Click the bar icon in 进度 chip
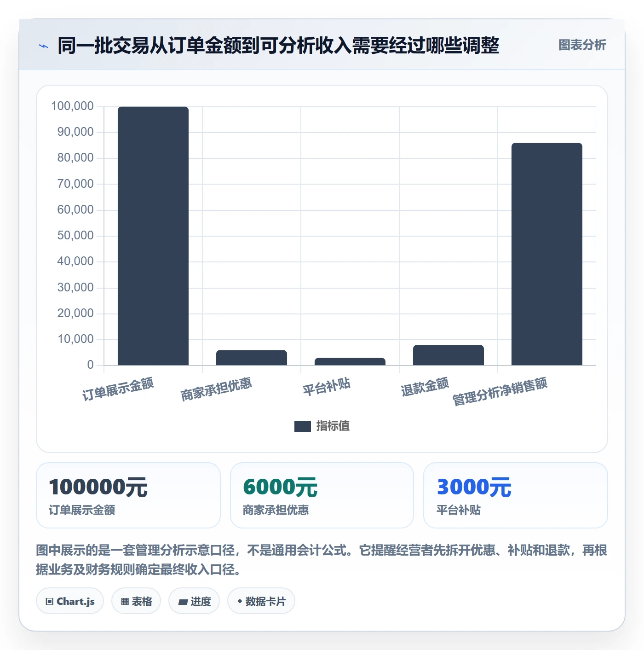 pyautogui.click(x=183, y=602)
